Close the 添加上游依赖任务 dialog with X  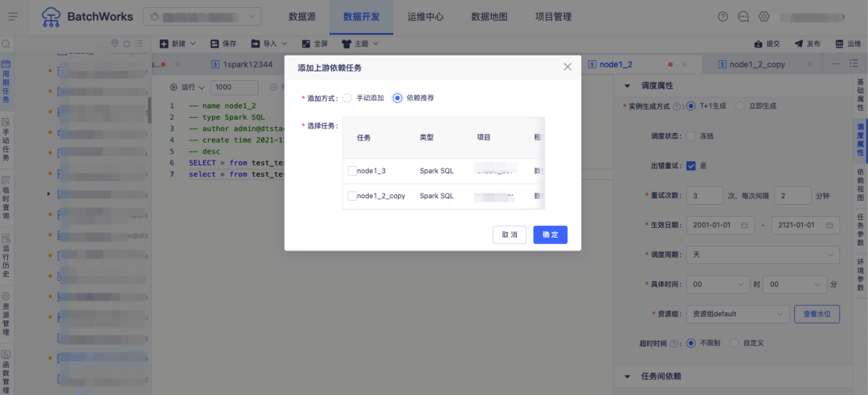[x=567, y=67]
